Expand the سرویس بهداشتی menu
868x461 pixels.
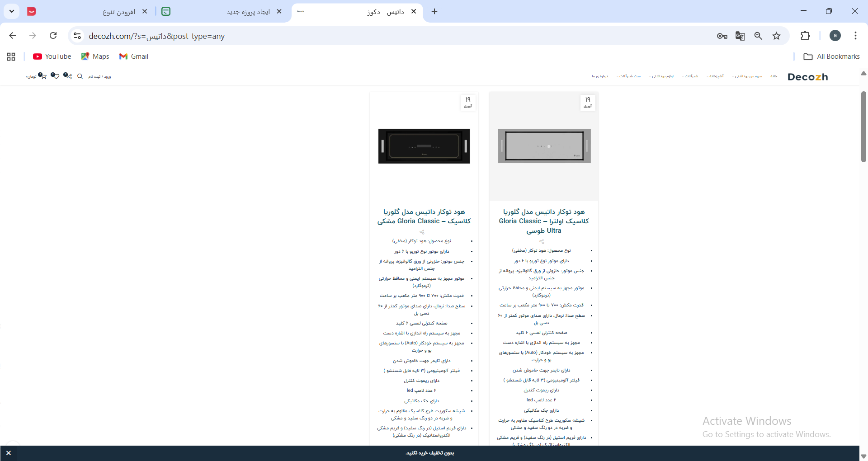pos(748,76)
